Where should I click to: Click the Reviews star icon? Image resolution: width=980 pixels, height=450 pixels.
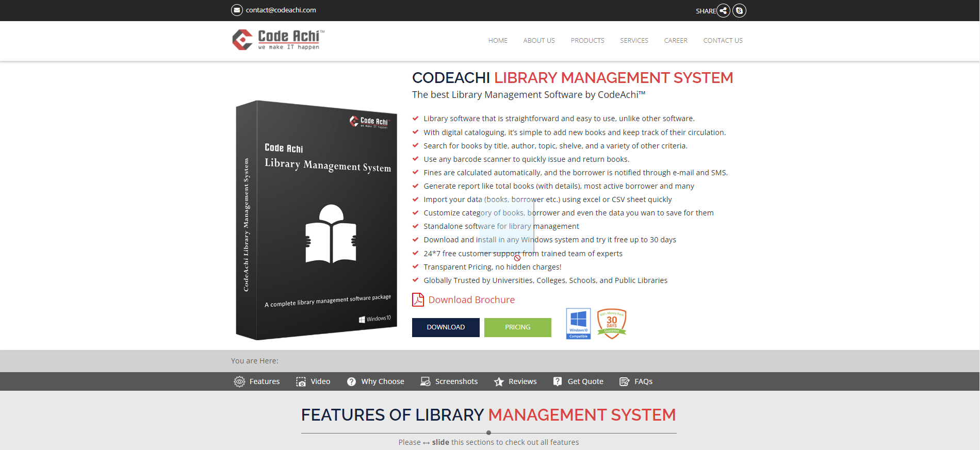click(x=499, y=381)
